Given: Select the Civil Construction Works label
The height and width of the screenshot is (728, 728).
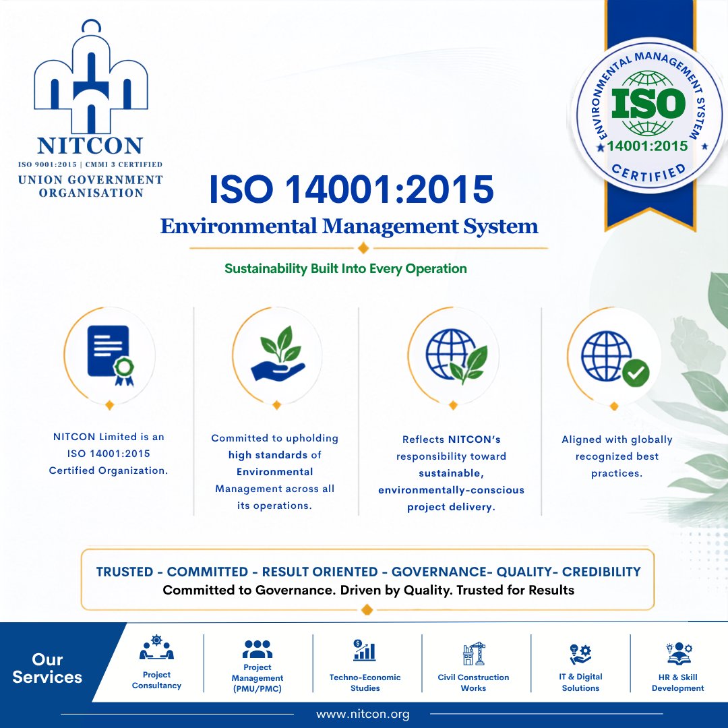Looking at the screenshot, I should [x=474, y=682].
